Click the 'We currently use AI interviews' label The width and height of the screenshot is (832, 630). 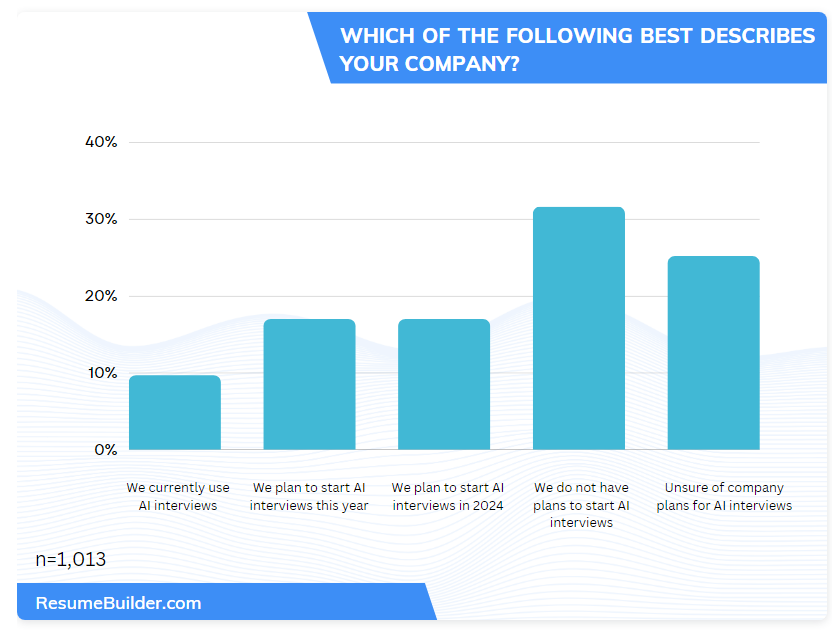pos(178,497)
